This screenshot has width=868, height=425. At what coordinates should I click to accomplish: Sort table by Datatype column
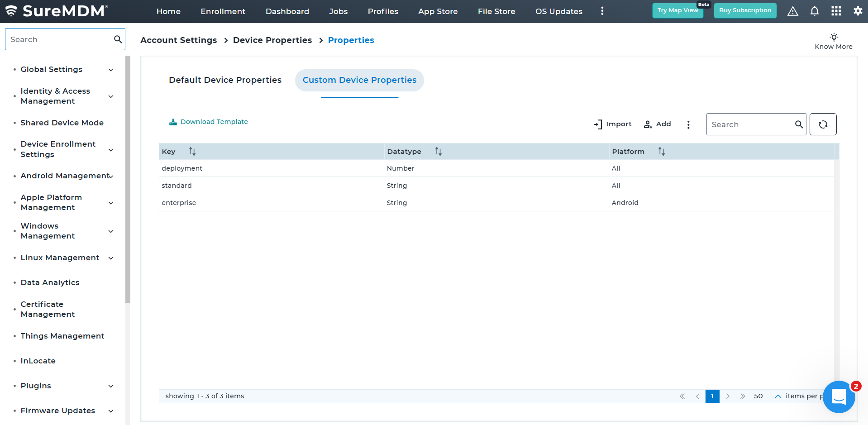438,152
